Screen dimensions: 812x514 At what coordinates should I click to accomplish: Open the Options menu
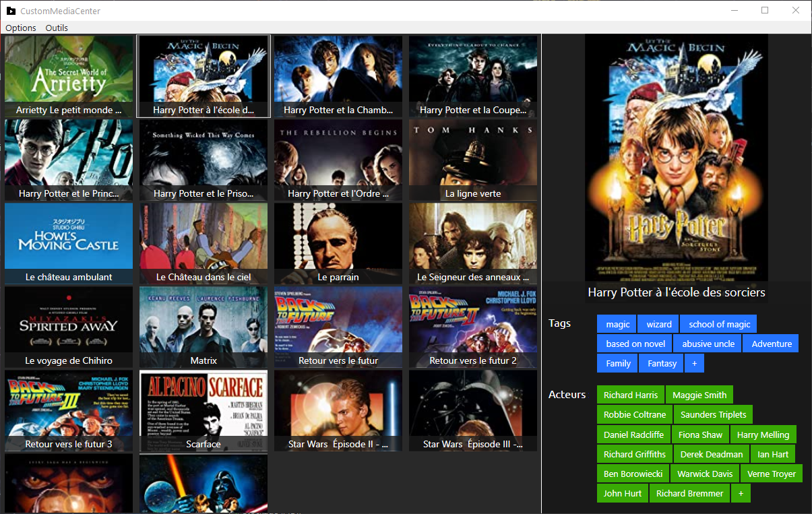[x=21, y=28]
